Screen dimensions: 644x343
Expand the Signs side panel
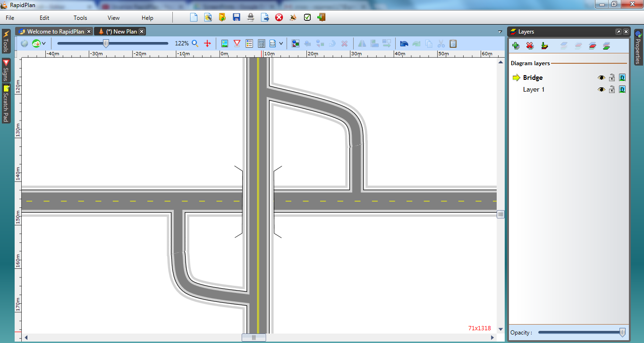point(6,70)
